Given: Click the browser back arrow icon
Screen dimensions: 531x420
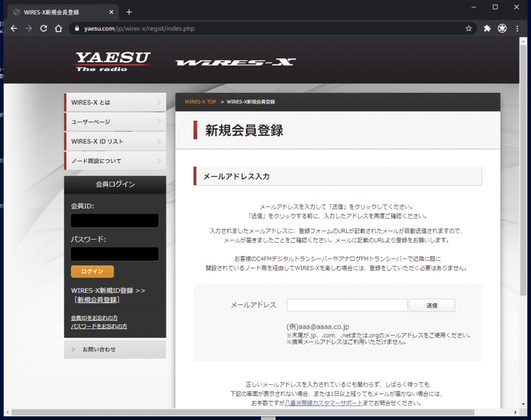Looking at the screenshot, I should tap(13, 29).
